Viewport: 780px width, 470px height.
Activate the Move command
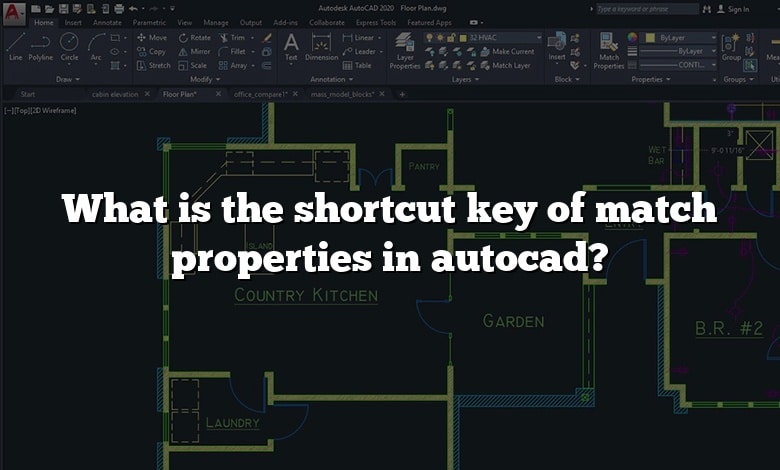pos(152,37)
